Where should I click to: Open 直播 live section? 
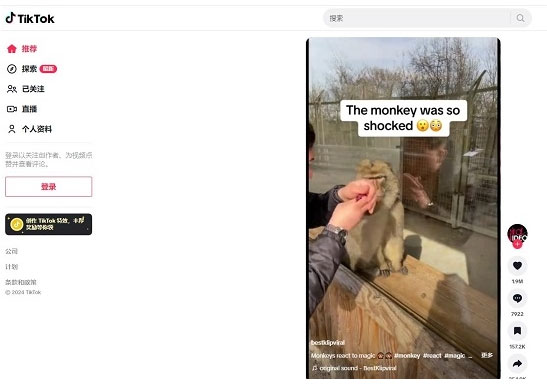click(x=22, y=109)
